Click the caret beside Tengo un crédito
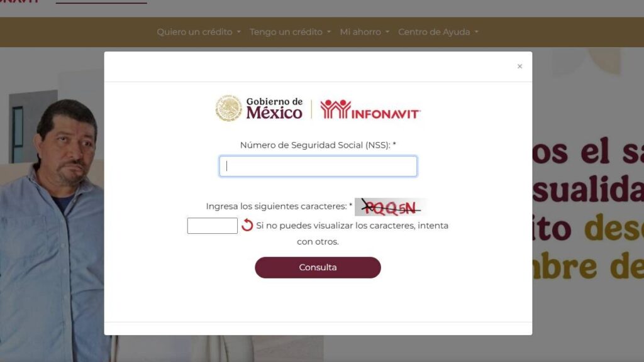 pyautogui.click(x=328, y=32)
